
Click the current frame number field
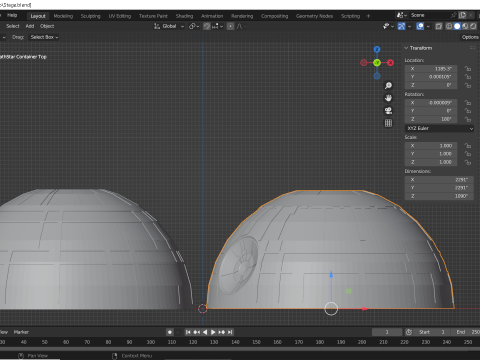point(387,332)
